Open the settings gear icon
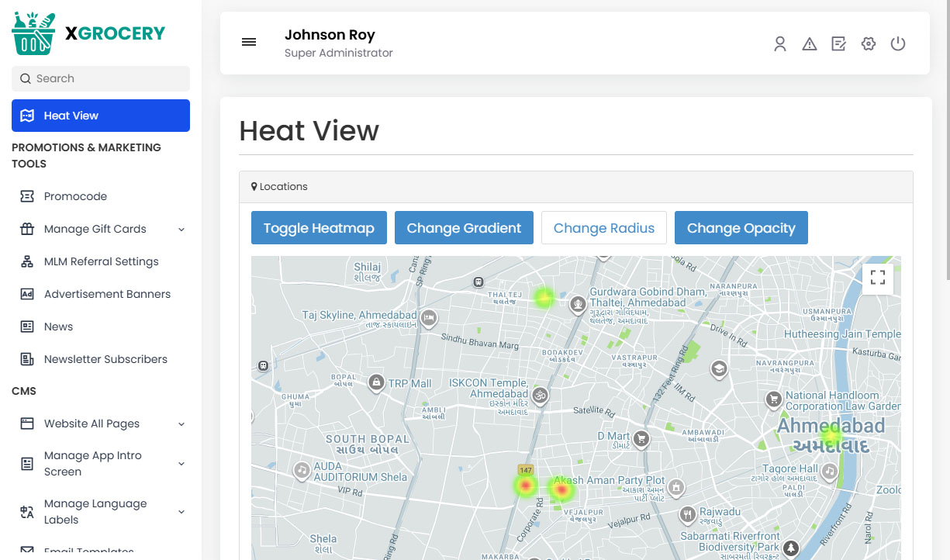This screenshot has height=560, width=950. coord(869,44)
